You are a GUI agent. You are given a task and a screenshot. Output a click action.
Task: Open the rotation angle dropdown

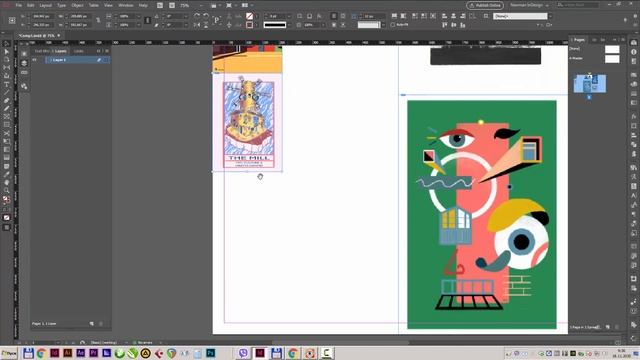(x=186, y=16)
